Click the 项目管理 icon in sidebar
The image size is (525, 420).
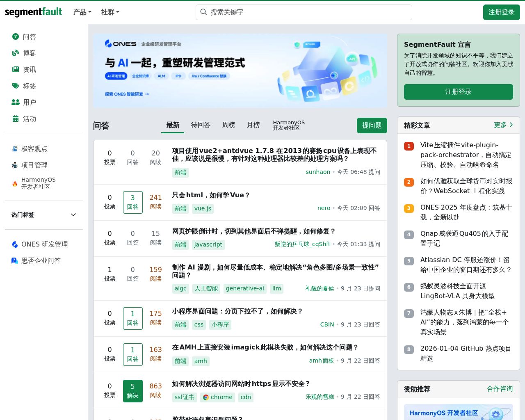click(15, 165)
